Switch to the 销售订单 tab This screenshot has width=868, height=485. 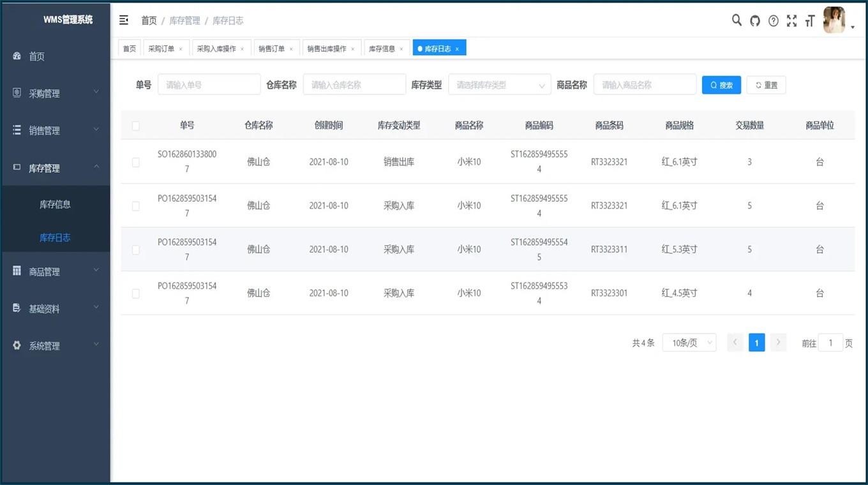(271, 48)
